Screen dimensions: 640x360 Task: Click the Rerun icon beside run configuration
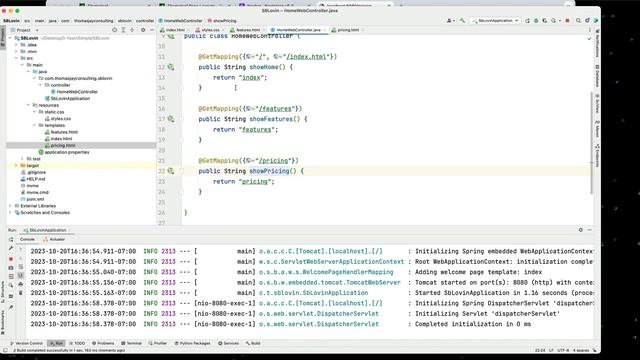pyautogui.click(x=527, y=20)
